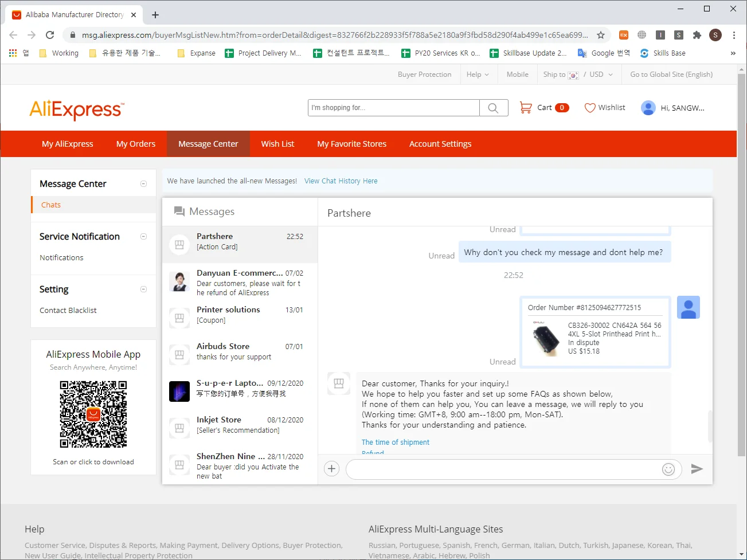Open Project Delivery M... bookmark
Image resolution: width=747 pixels, height=560 pixels.
(x=263, y=53)
